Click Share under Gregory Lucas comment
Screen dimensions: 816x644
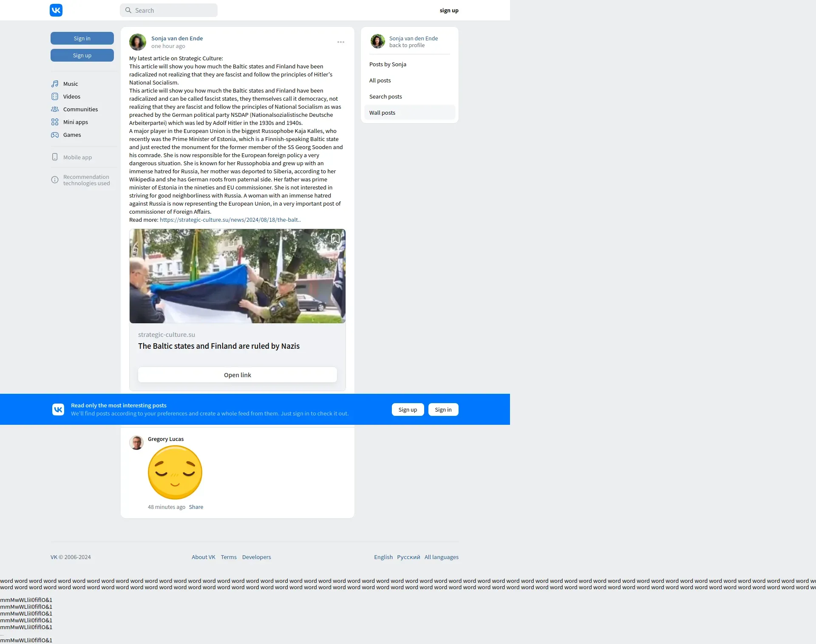point(196,507)
